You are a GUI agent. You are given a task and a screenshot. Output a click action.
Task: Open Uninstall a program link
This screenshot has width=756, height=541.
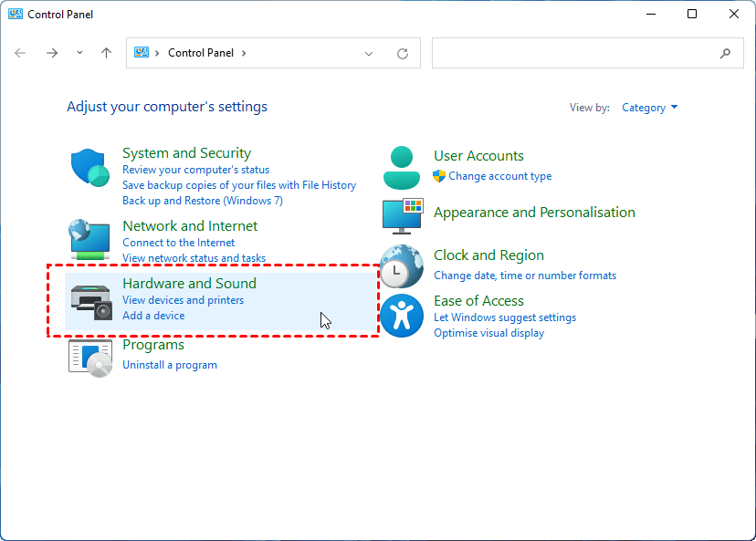tap(170, 365)
